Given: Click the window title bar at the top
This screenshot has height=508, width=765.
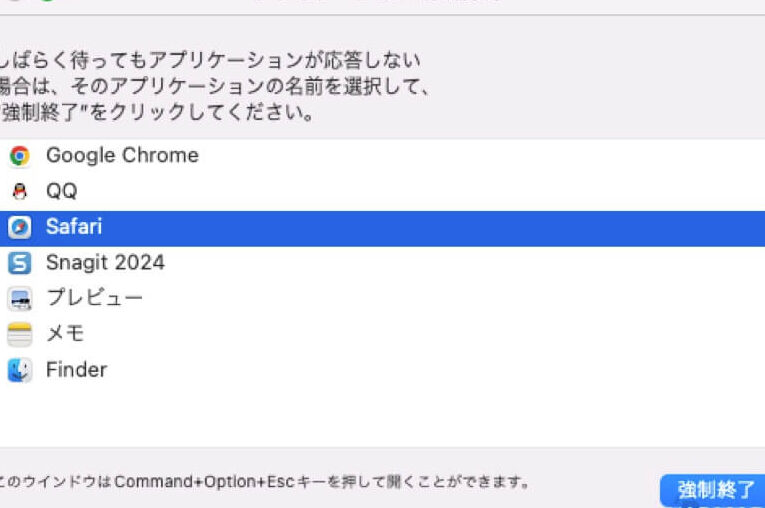Looking at the screenshot, I should pos(380,5).
